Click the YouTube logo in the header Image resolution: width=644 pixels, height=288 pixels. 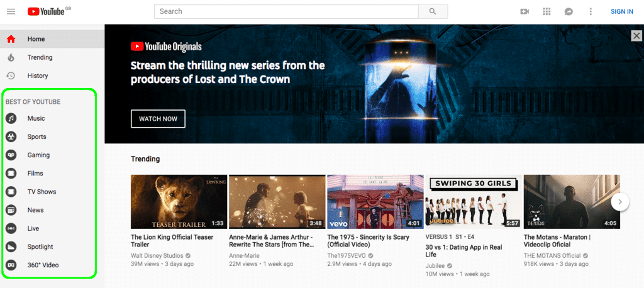point(47,11)
